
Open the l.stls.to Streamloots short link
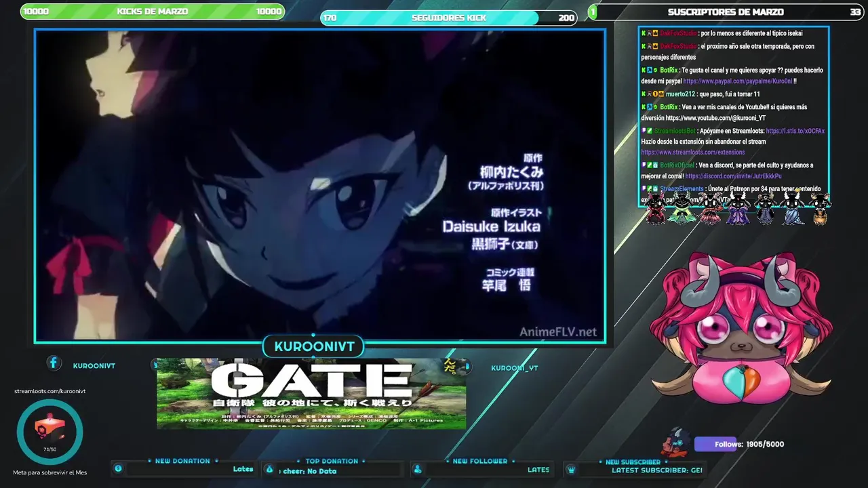coord(795,131)
